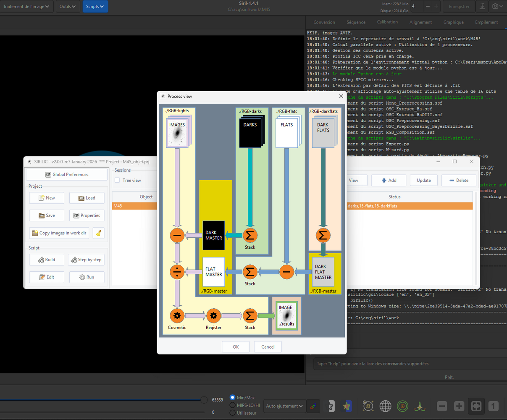
Task: Enable the Tree view checkbox
Action: click(x=117, y=180)
